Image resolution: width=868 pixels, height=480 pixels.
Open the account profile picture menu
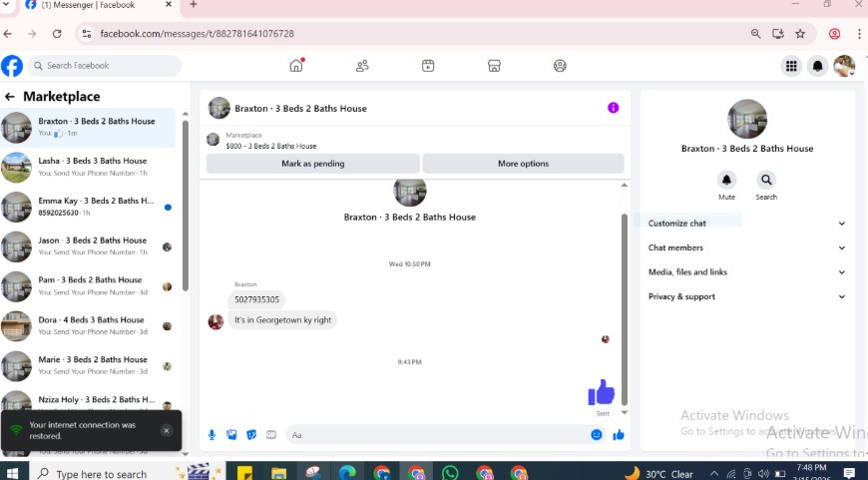(844, 66)
